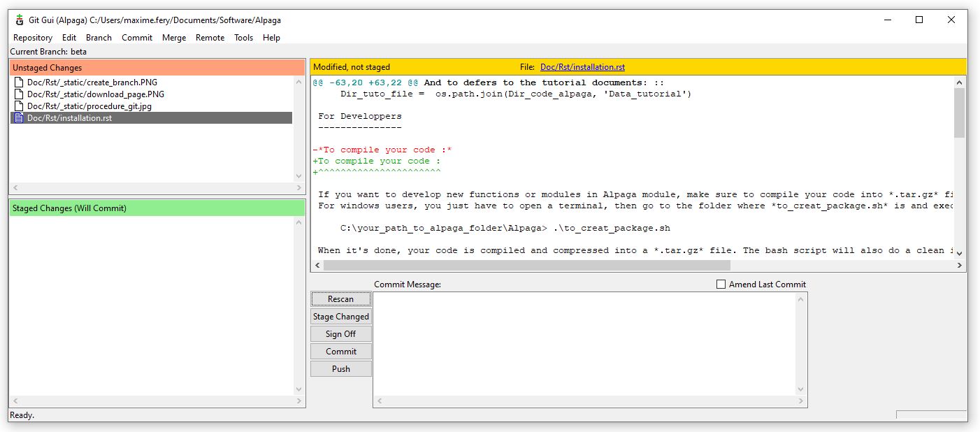Click the removed line '-*To compile your code :*'
980x432 pixels.
coord(382,150)
